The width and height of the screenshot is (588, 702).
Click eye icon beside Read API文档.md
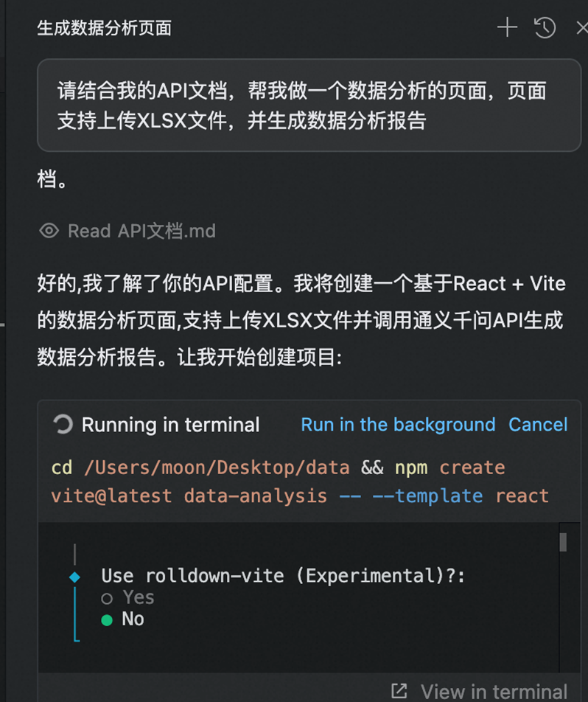click(49, 231)
